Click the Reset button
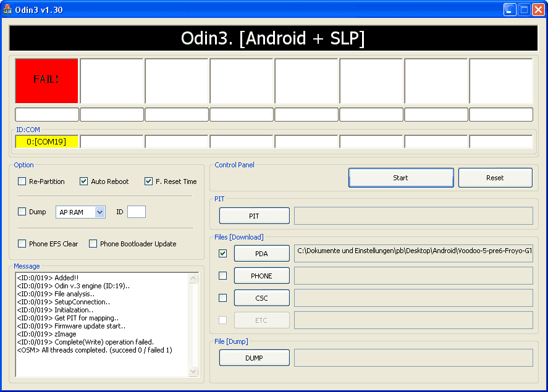This screenshot has height=392, width=548. click(x=495, y=178)
